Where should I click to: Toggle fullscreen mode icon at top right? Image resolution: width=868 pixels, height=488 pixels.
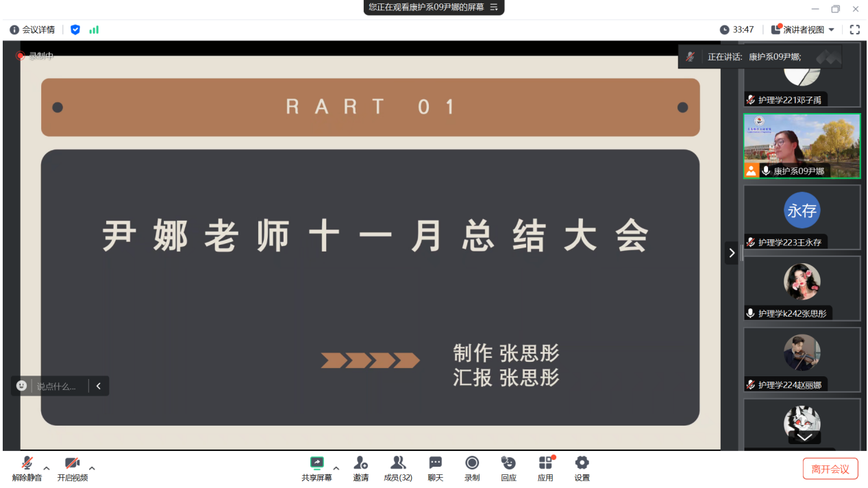pos(854,29)
